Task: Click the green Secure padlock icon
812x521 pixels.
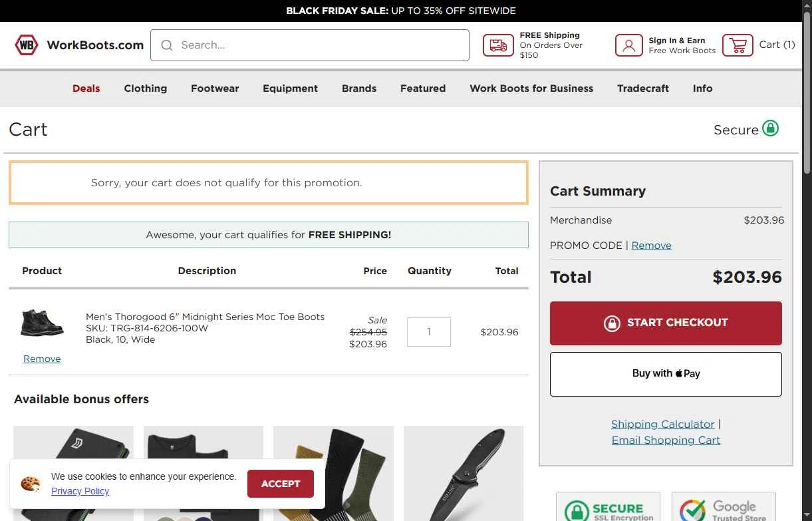Action: (770, 128)
